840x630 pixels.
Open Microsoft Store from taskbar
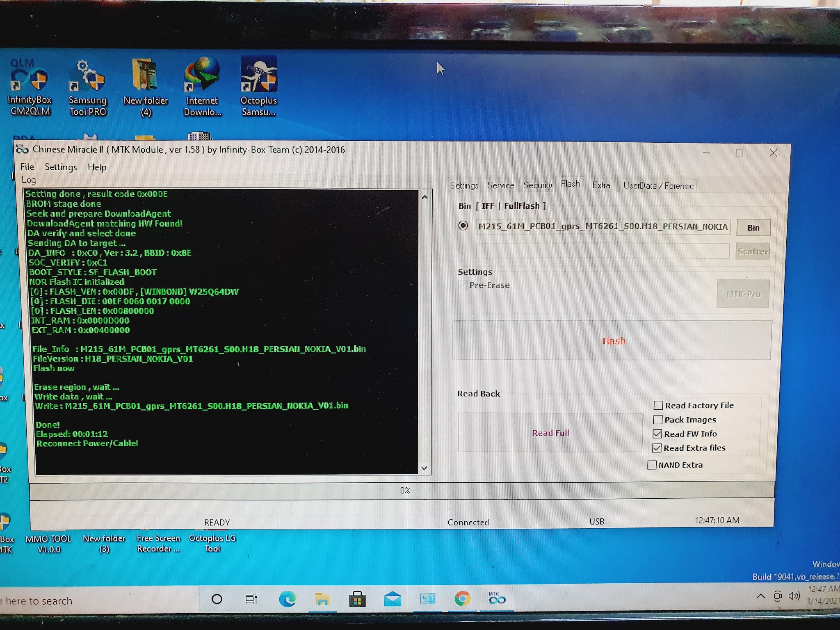357,600
